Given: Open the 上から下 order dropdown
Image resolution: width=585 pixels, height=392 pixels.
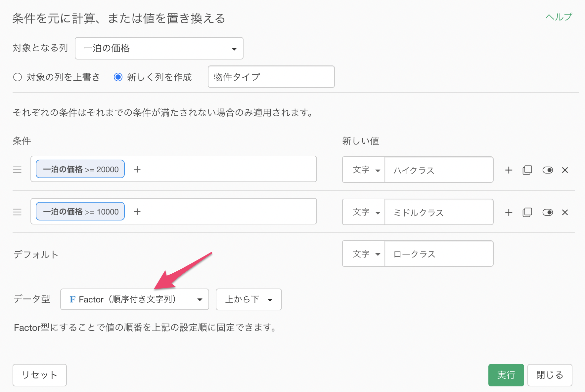Looking at the screenshot, I should 248,299.
